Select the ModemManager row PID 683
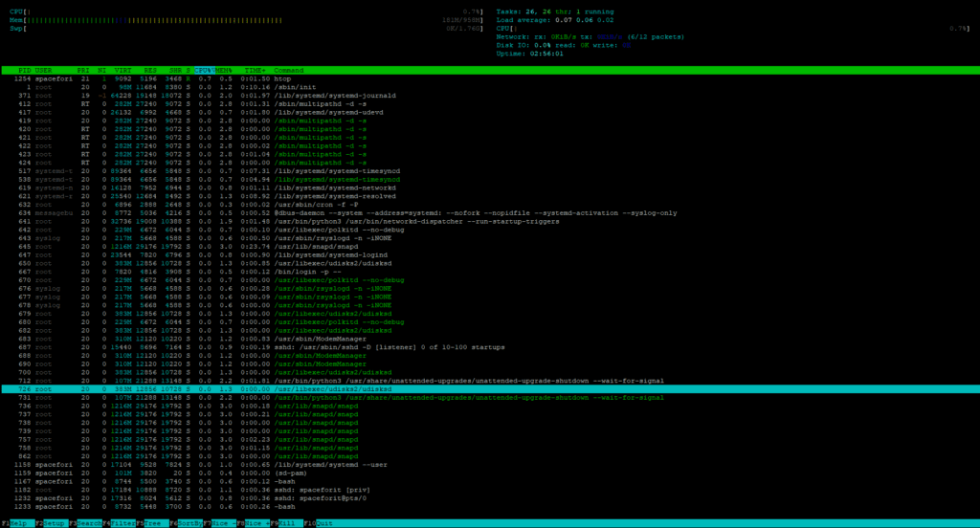980x528 pixels. [x=490, y=339]
